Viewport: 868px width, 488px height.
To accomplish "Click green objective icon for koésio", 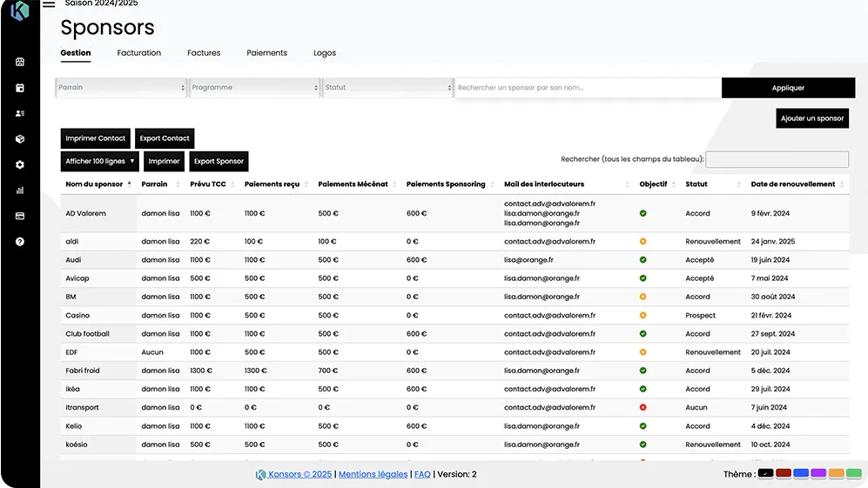I will pyautogui.click(x=643, y=445).
